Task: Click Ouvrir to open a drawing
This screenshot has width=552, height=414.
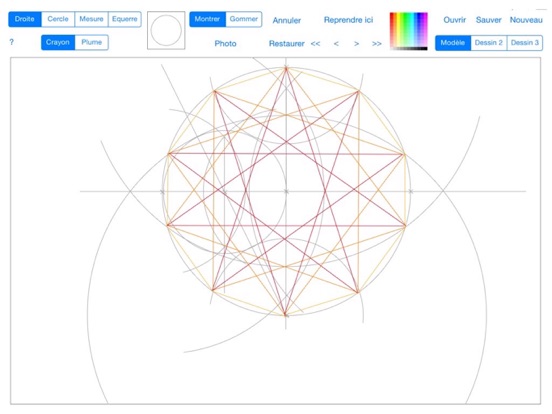Action: click(x=454, y=20)
